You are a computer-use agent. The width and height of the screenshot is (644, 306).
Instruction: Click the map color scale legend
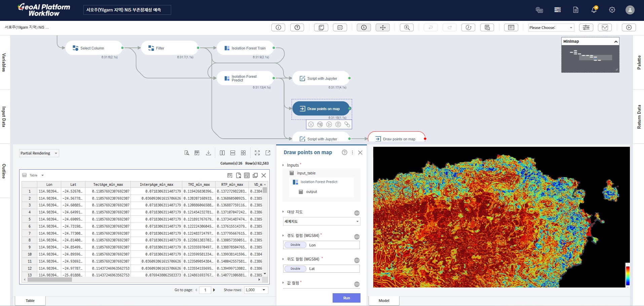coord(628,275)
